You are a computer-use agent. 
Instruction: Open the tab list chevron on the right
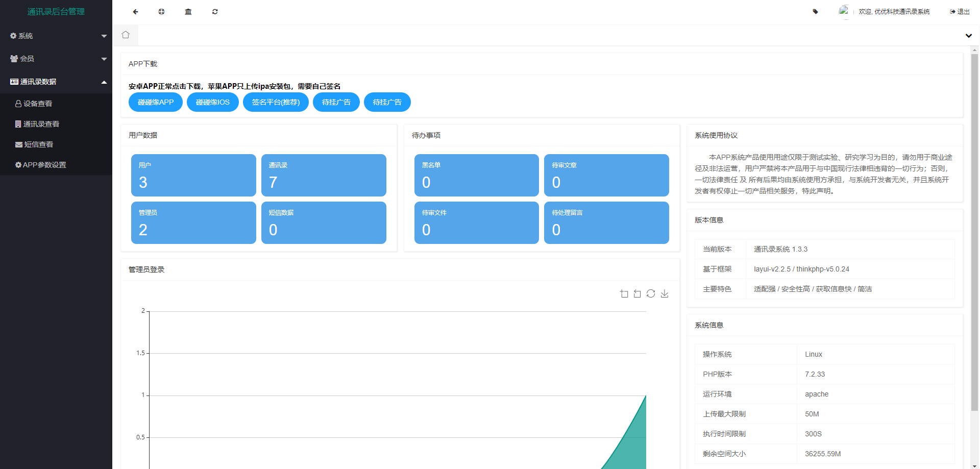(968, 36)
